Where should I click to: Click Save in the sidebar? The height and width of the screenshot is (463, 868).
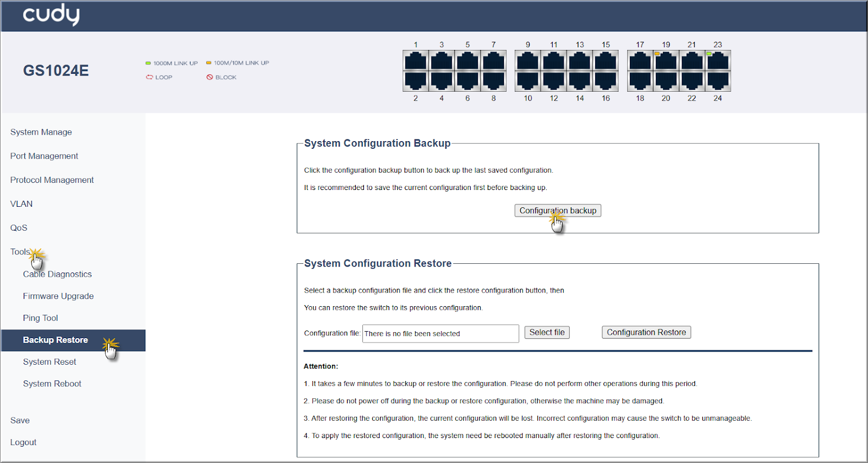point(20,420)
